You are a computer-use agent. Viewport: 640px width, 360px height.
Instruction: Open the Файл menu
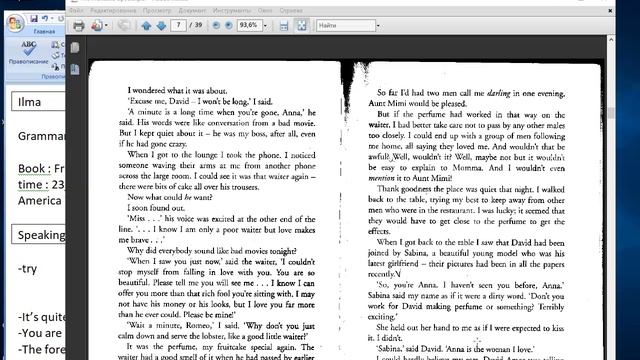pos(76,11)
